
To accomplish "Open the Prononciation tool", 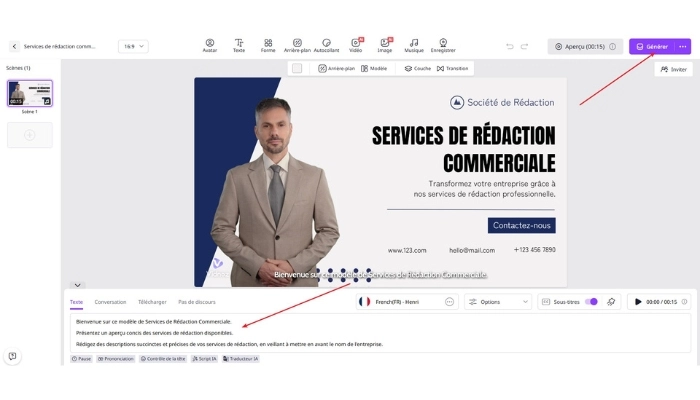I will coord(116,358).
